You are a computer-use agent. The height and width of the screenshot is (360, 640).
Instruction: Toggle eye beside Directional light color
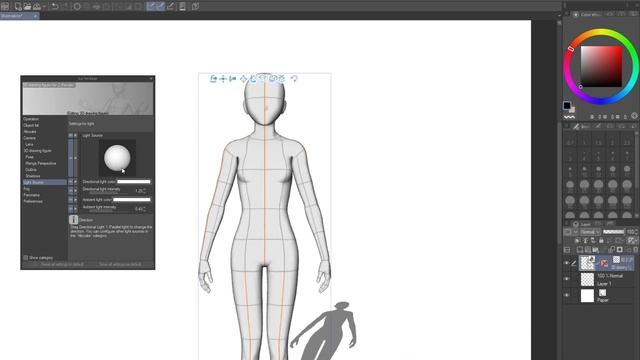[x=70, y=181]
